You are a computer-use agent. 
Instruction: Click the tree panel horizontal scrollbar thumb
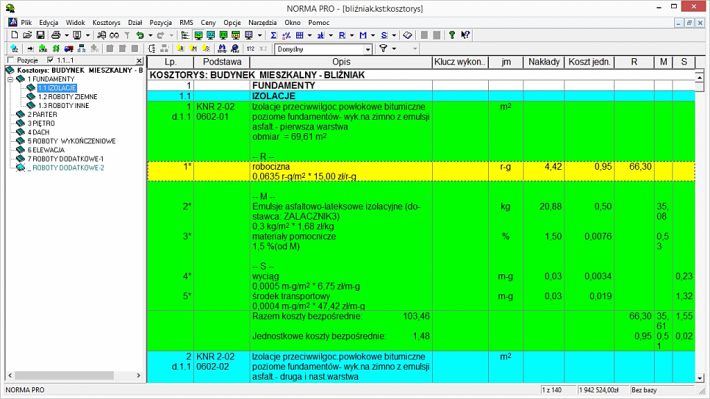64,375
